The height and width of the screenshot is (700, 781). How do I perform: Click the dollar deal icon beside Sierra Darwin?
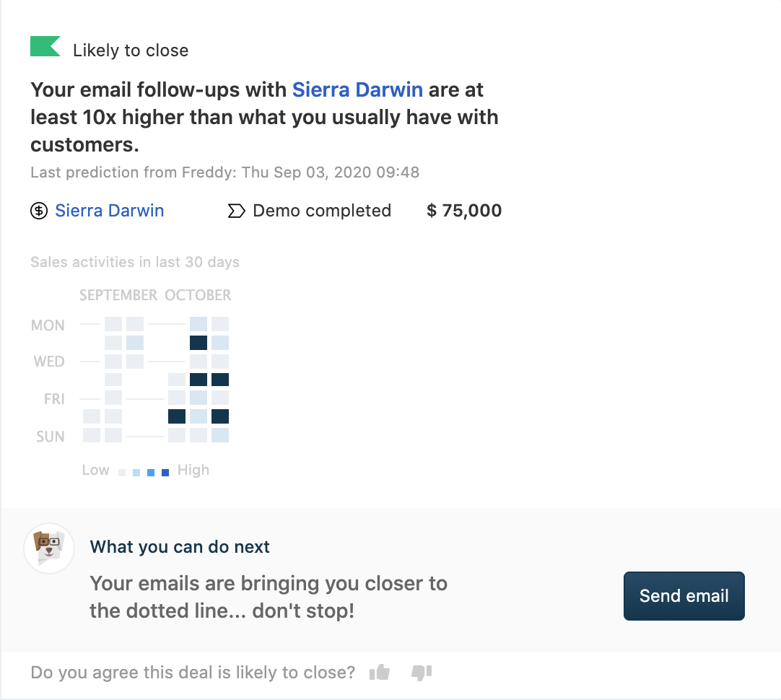(39, 211)
